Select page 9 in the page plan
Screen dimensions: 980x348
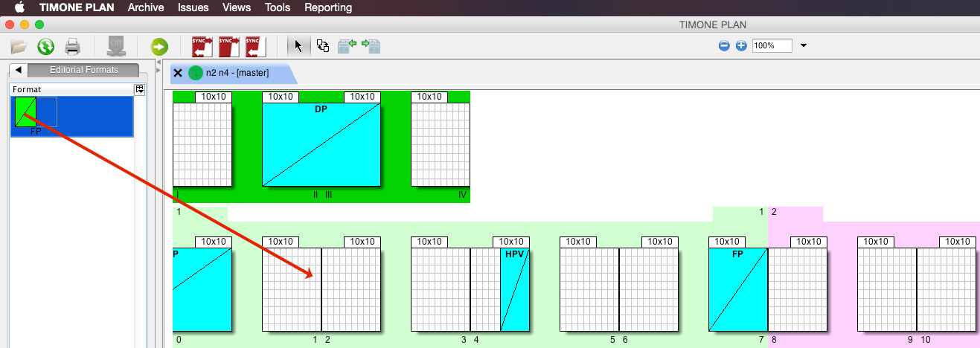[887, 289]
